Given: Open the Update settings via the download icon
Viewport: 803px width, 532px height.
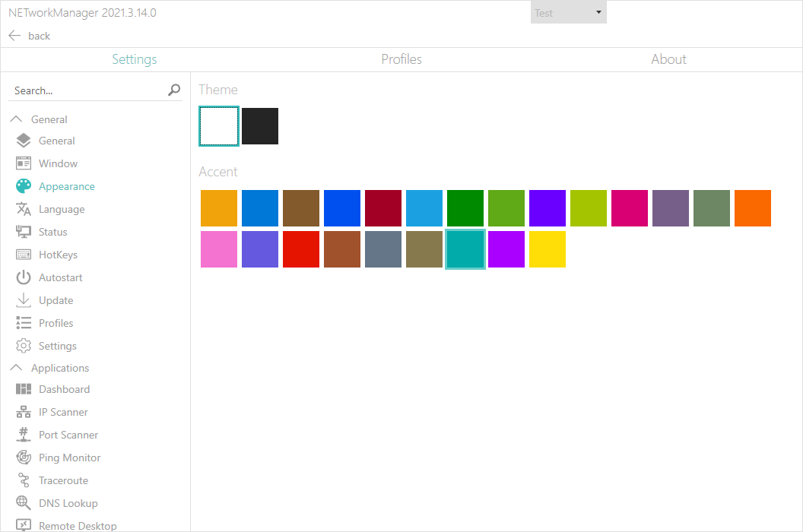Looking at the screenshot, I should (x=24, y=300).
